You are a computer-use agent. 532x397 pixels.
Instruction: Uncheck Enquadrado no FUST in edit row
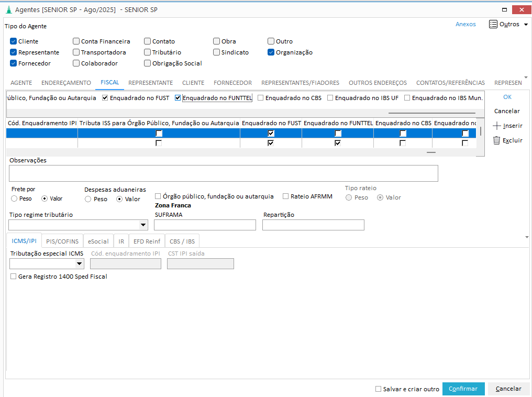(x=105, y=98)
